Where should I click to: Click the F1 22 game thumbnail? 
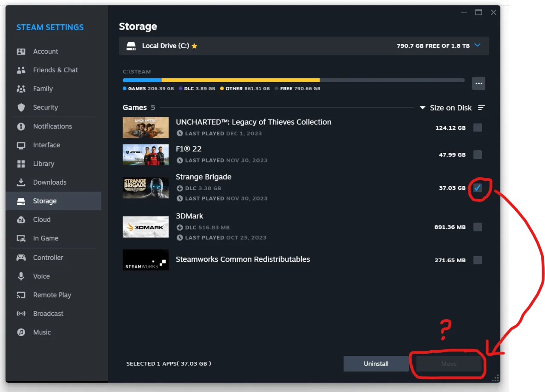[146, 155]
